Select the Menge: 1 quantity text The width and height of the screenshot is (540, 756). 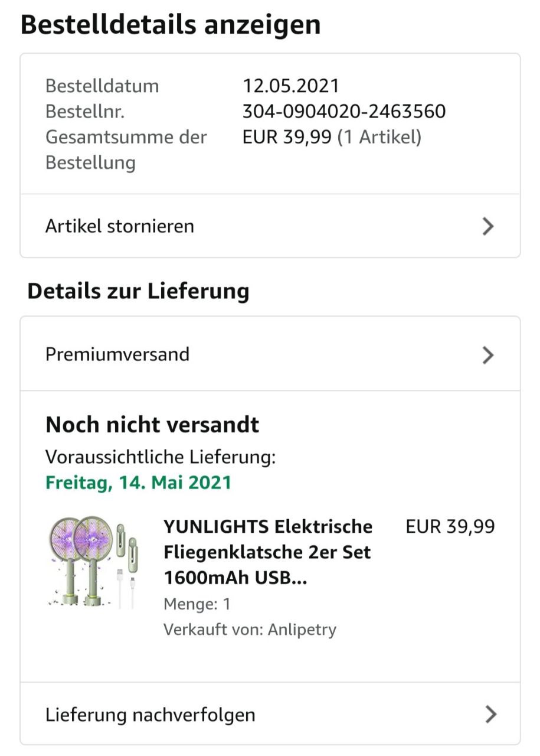tap(197, 604)
